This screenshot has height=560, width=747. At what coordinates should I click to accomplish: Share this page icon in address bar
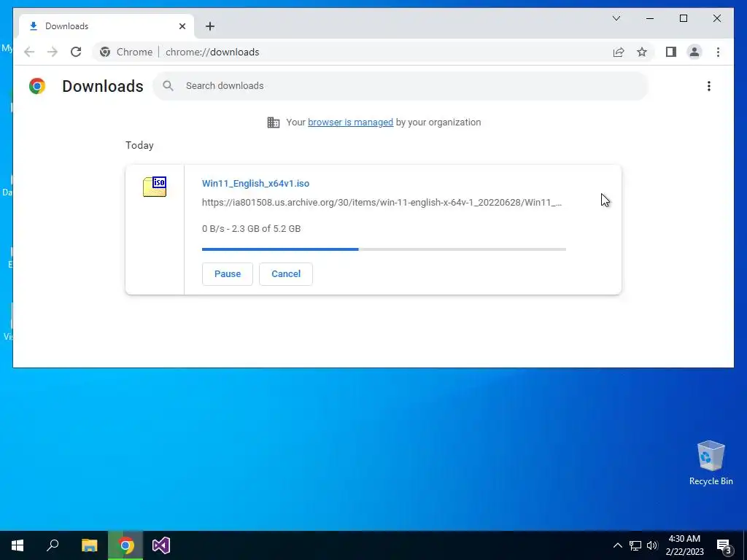619,52
